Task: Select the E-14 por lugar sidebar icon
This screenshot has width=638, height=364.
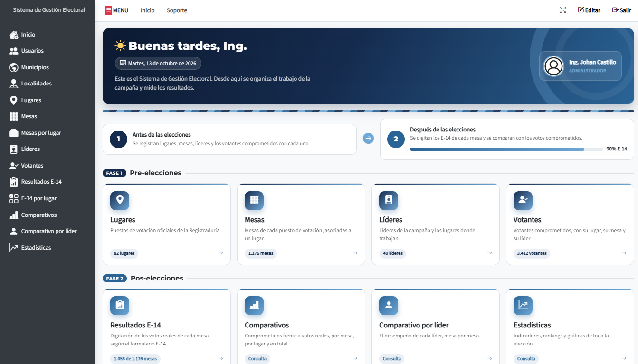Action: coord(14,198)
